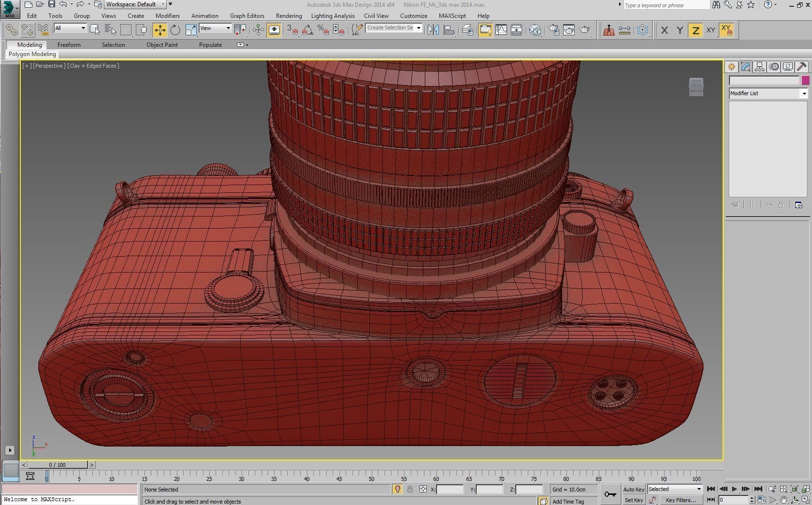Click the Set Key button
Viewport: 812px width, 505px height.
click(634, 500)
